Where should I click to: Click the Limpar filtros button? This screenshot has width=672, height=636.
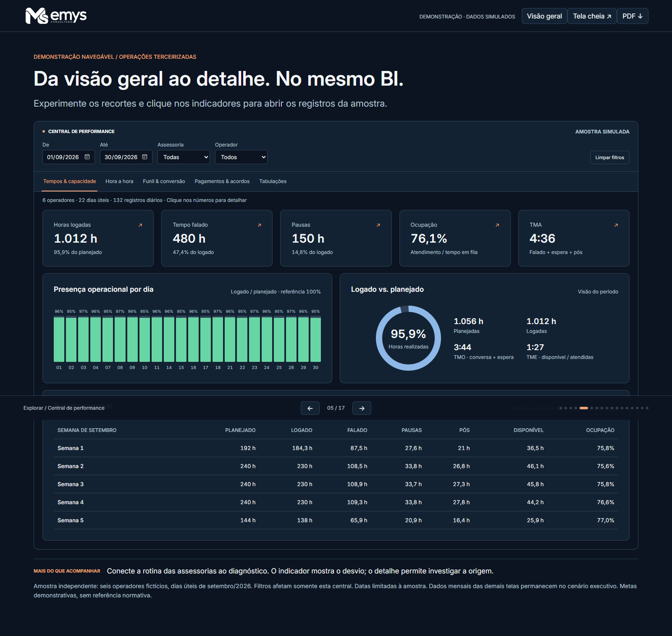tap(610, 157)
